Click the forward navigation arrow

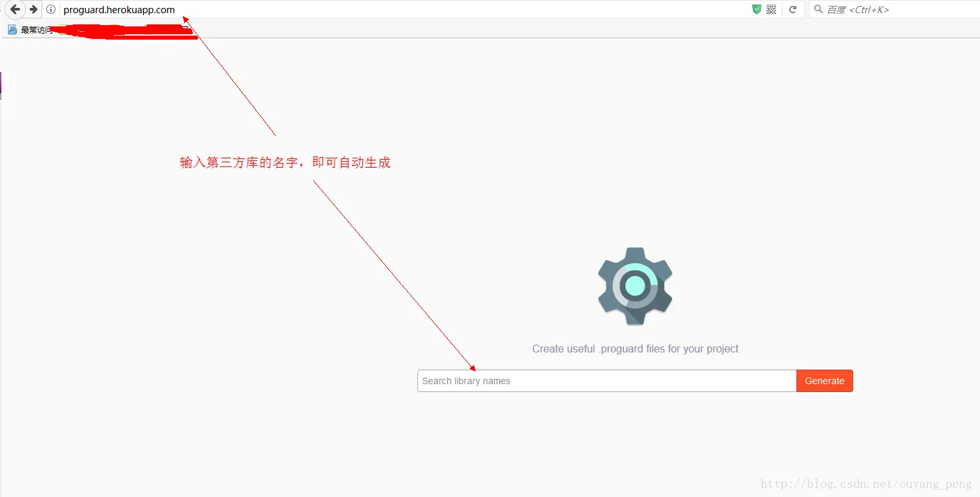click(33, 9)
